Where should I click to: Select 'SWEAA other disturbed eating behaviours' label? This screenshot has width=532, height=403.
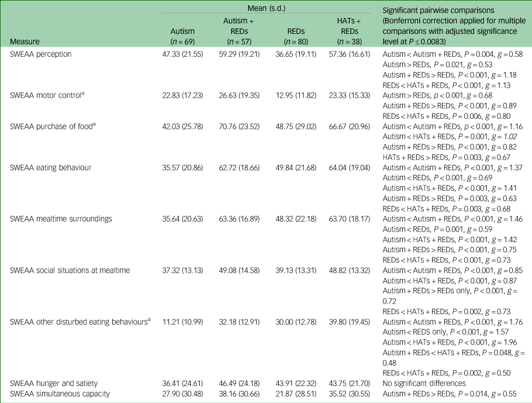79,321
